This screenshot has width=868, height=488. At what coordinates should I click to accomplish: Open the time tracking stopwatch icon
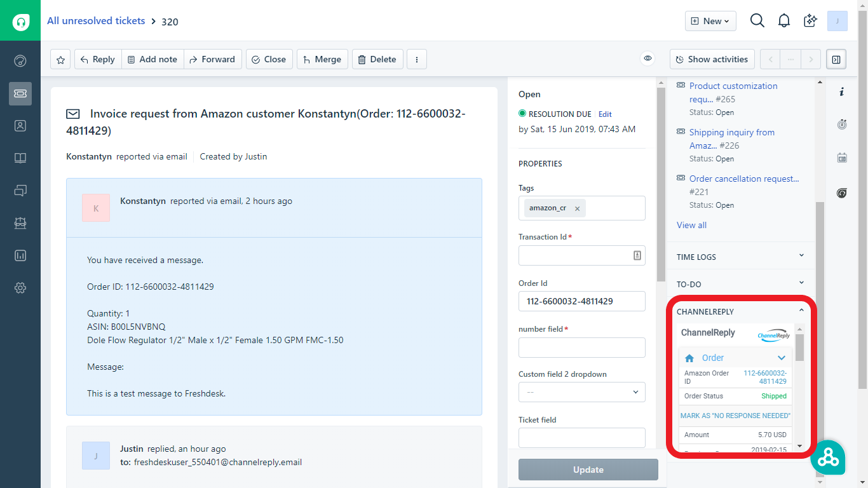(842, 125)
